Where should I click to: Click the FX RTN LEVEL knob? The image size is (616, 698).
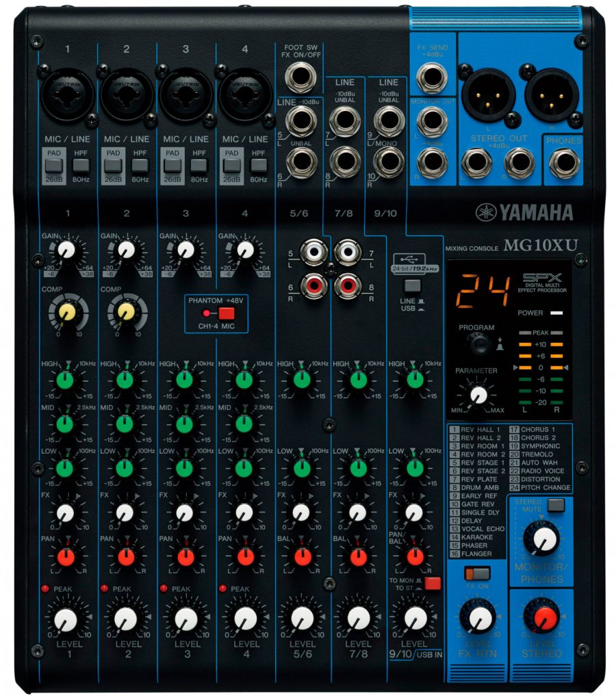480,617
